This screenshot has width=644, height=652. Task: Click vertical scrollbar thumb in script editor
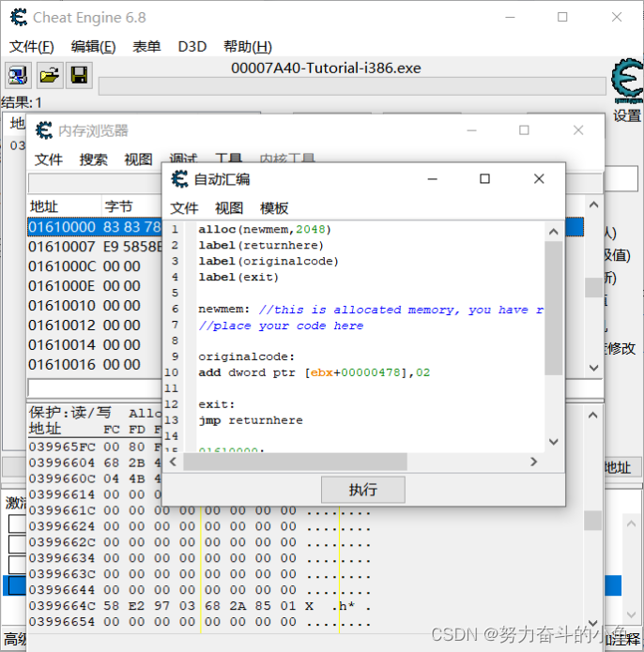click(x=553, y=308)
